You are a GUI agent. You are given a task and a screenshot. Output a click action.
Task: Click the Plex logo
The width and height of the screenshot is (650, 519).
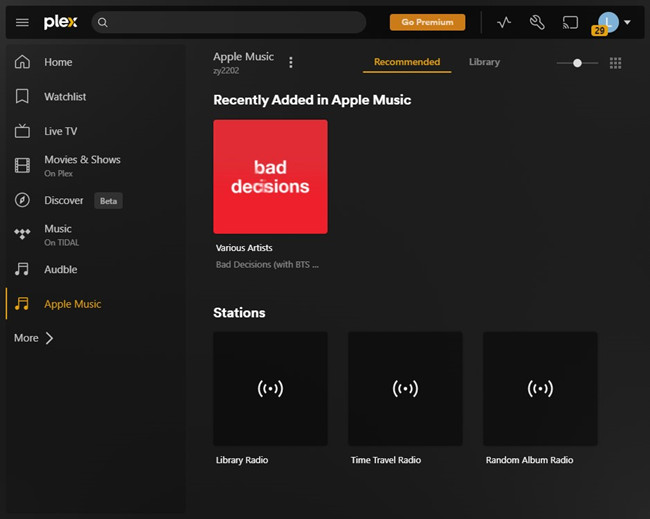[61, 22]
